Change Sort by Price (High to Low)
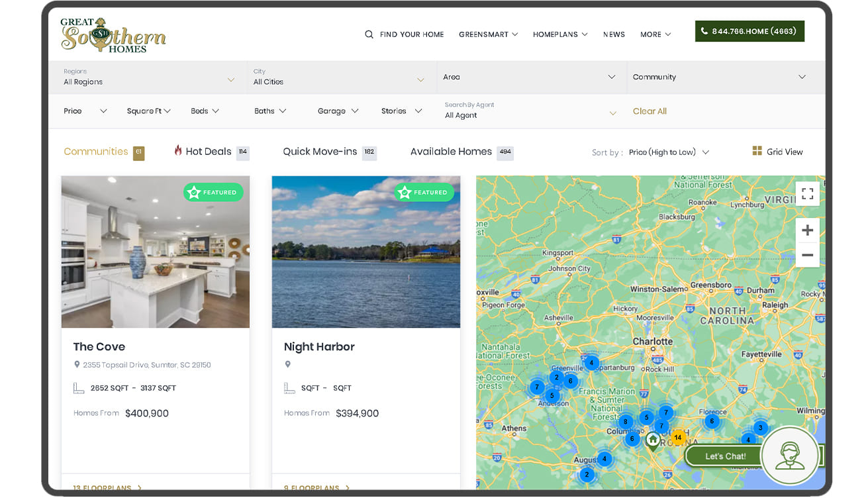Image resolution: width=868 pixels, height=498 pixels. (669, 152)
